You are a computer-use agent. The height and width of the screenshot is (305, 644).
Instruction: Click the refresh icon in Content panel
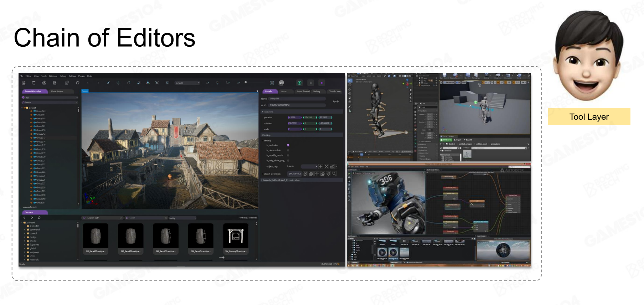39,218
